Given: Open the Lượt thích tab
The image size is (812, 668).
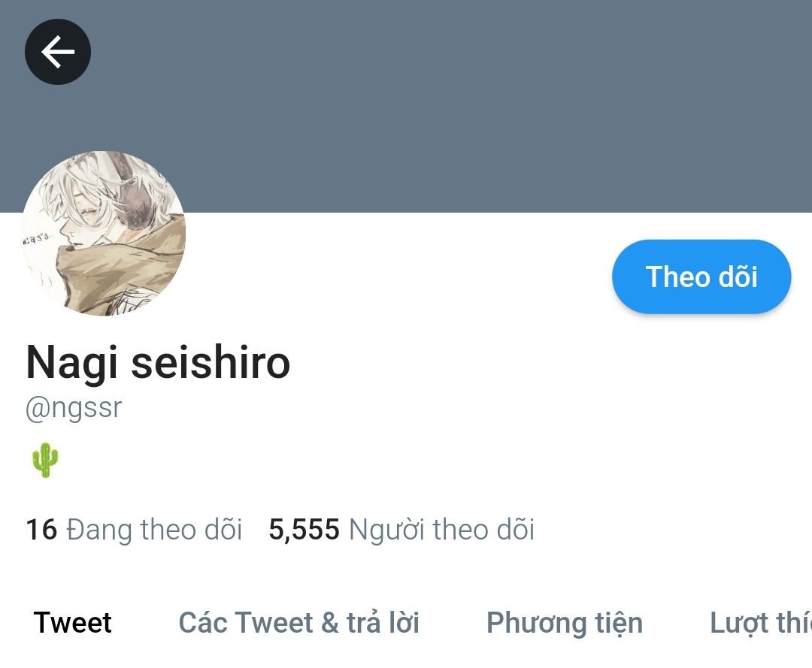Looking at the screenshot, I should coord(761,623).
